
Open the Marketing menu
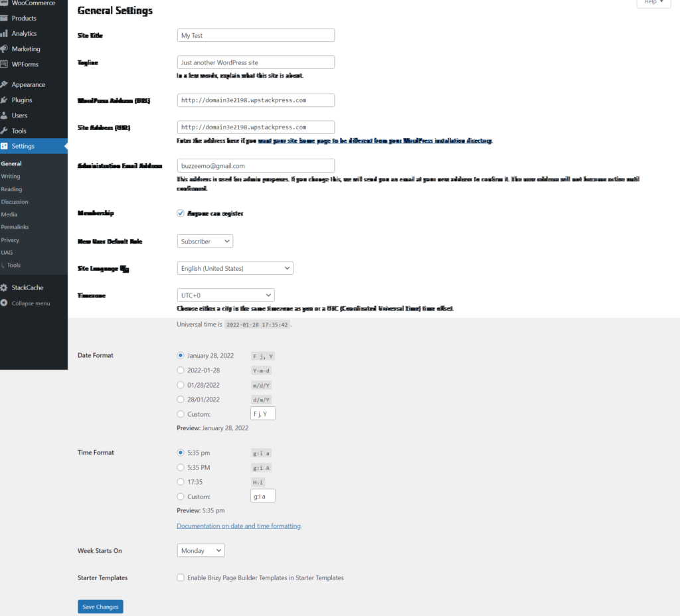click(26, 49)
